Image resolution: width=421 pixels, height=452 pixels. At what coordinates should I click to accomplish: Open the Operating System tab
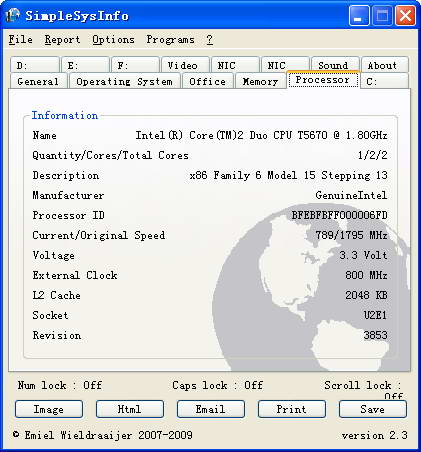pos(125,81)
